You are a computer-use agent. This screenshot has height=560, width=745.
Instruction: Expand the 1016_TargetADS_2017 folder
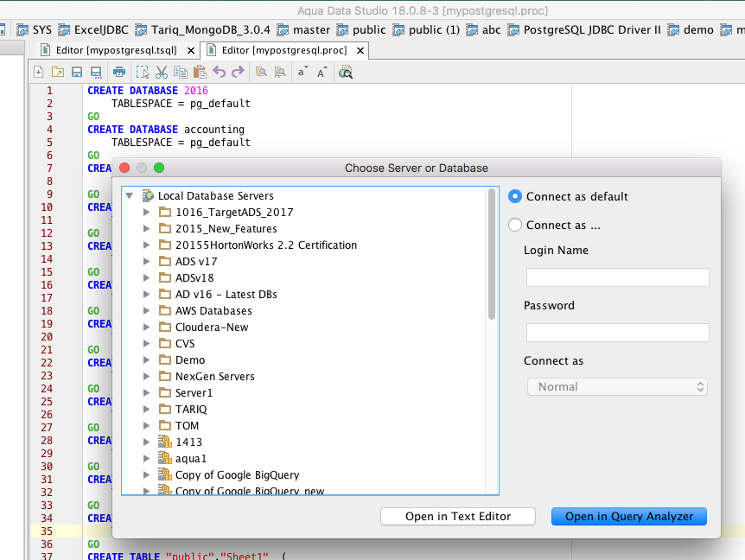tap(146, 213)
